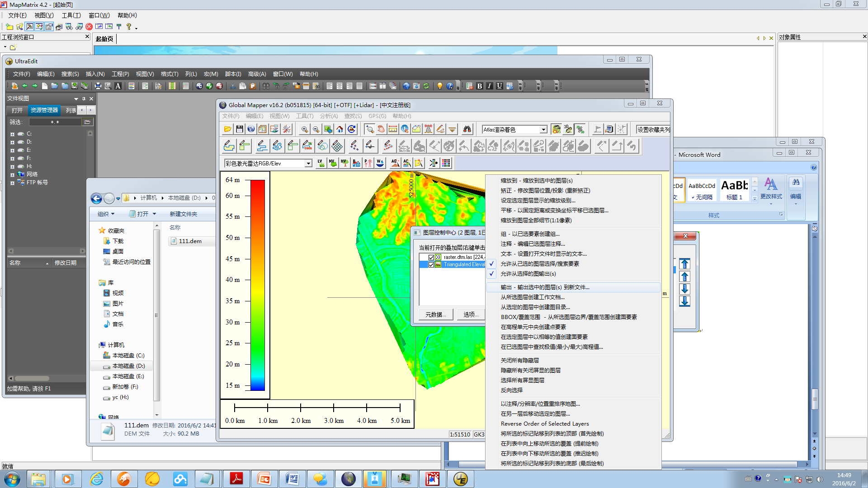Expand the C: drive in UltraEdit file view

[12, 134]
